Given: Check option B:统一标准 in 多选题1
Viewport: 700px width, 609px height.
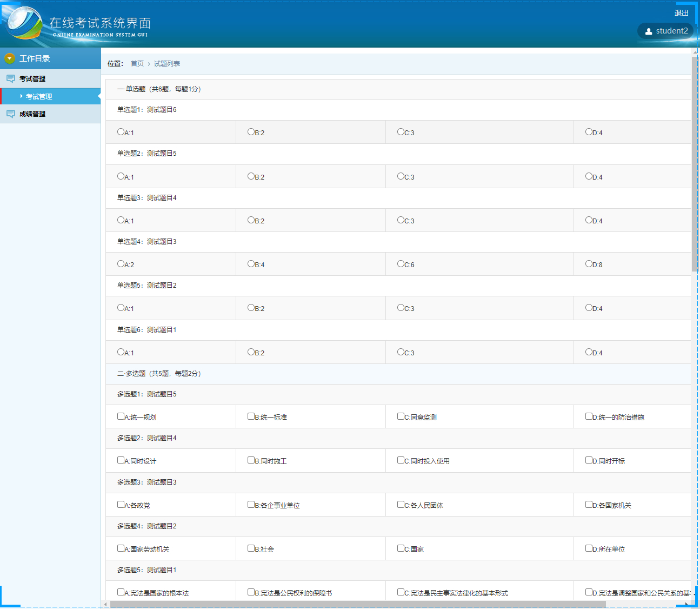Looking at the screenshot, I should tap(250, 416).
